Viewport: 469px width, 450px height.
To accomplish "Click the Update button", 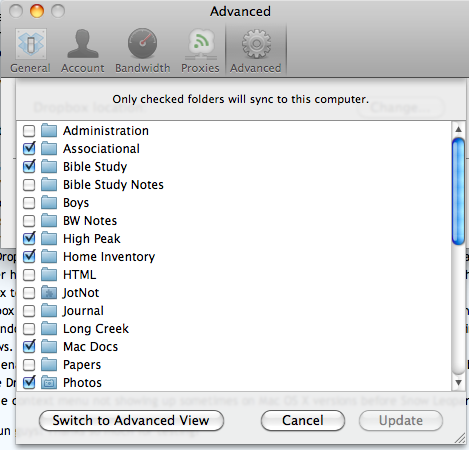I will pos(401,420).
